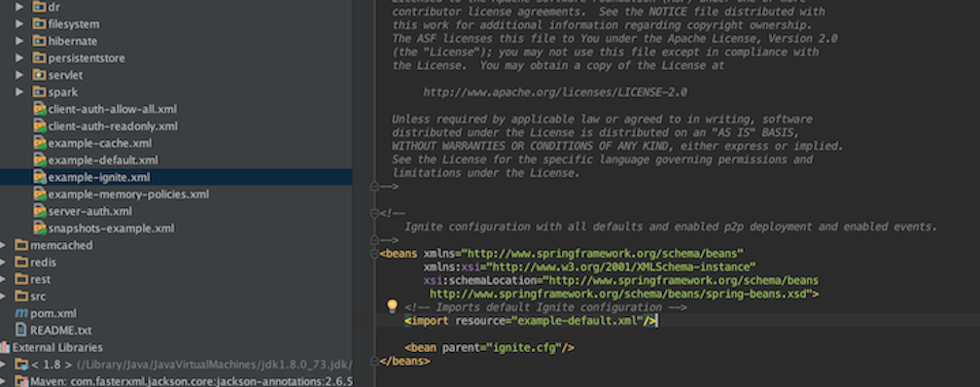Click the spring-beans.xsd schema URL

(x=621, y=294)
